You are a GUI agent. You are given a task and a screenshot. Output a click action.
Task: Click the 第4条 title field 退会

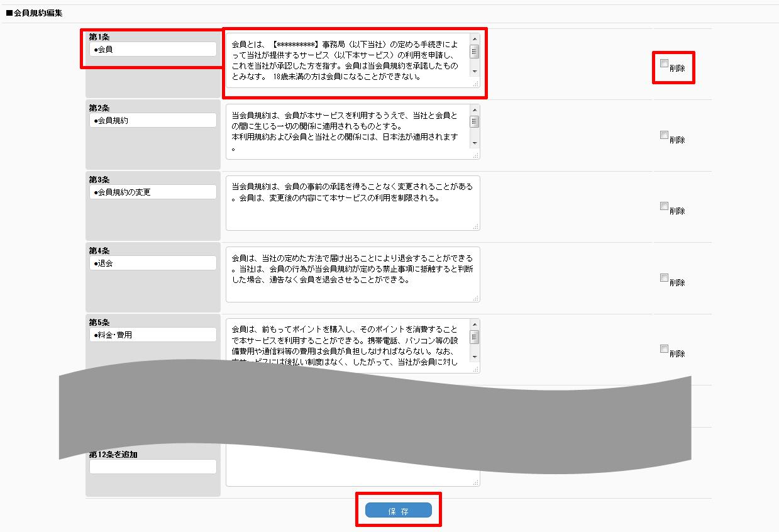pyautogui.click(x=153, y=263)
